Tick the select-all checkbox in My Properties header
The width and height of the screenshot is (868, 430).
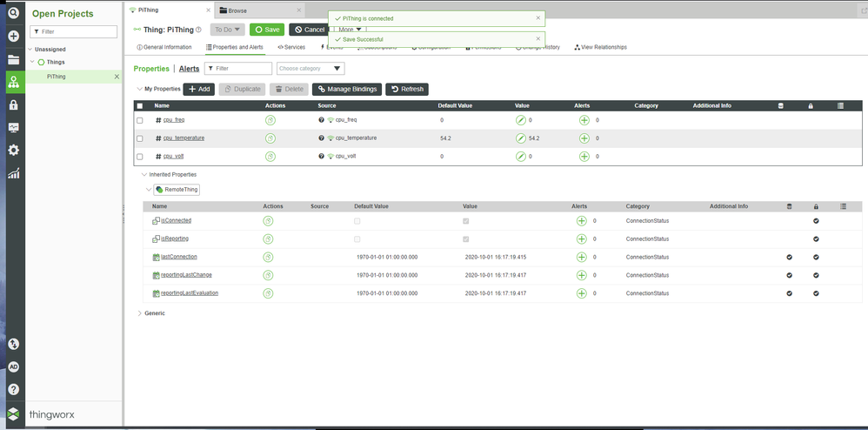(140, 106)
